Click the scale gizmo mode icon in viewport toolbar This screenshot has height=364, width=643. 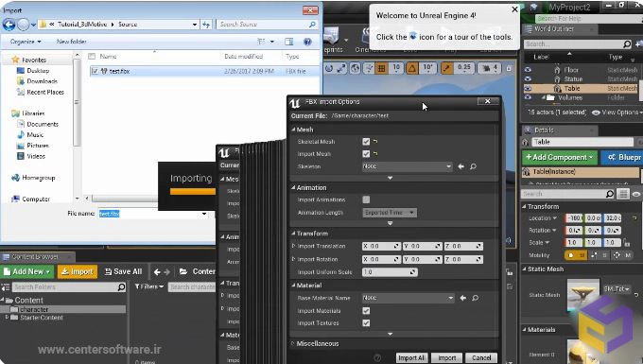pyautogui.click(x=341, y=68)
